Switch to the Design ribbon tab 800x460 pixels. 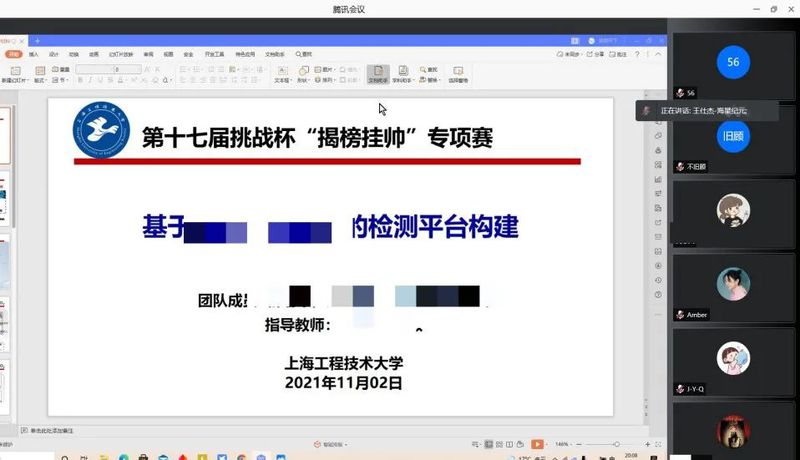(x=54, y=54)
